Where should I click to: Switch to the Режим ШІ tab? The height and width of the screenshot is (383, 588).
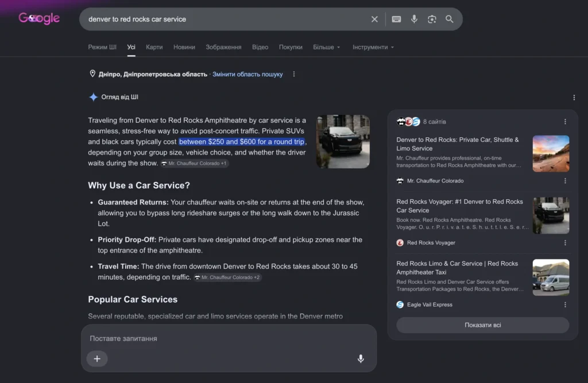coord(102,47)
